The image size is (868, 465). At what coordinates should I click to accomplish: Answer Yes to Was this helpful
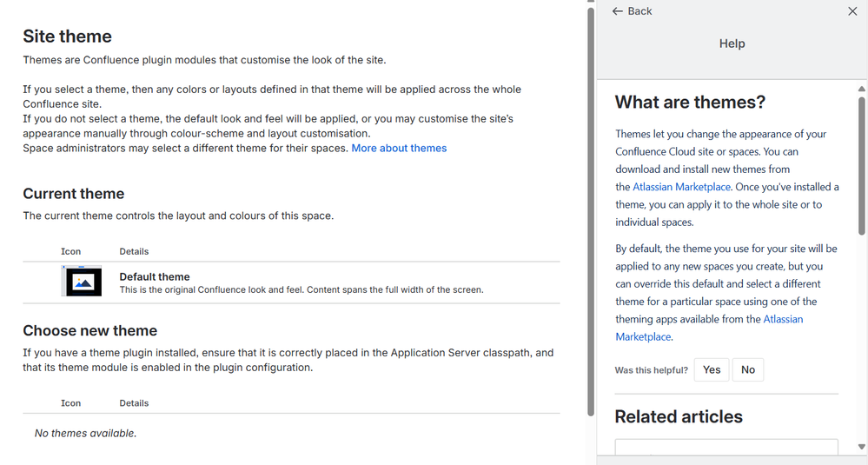coord(712,369)
